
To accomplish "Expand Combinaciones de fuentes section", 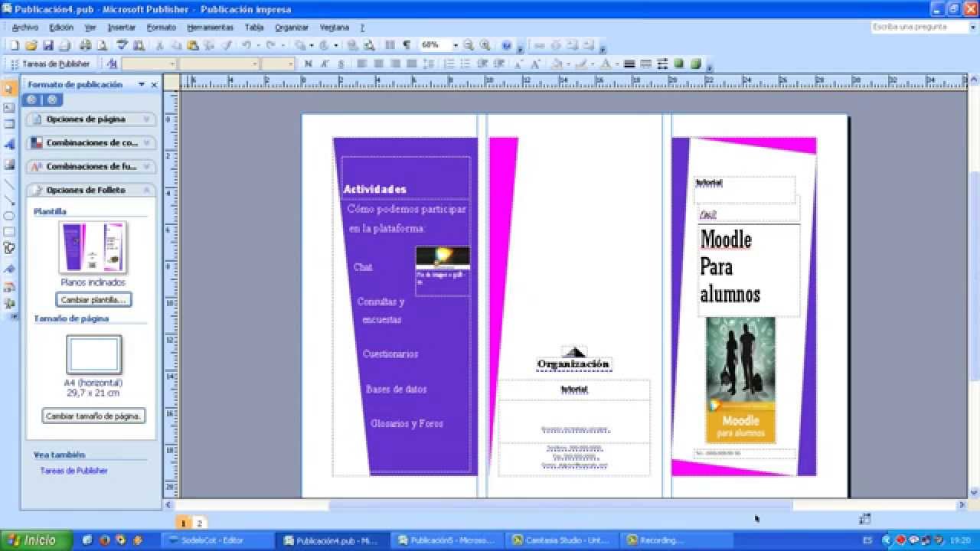I will click(x=90, y=166).
